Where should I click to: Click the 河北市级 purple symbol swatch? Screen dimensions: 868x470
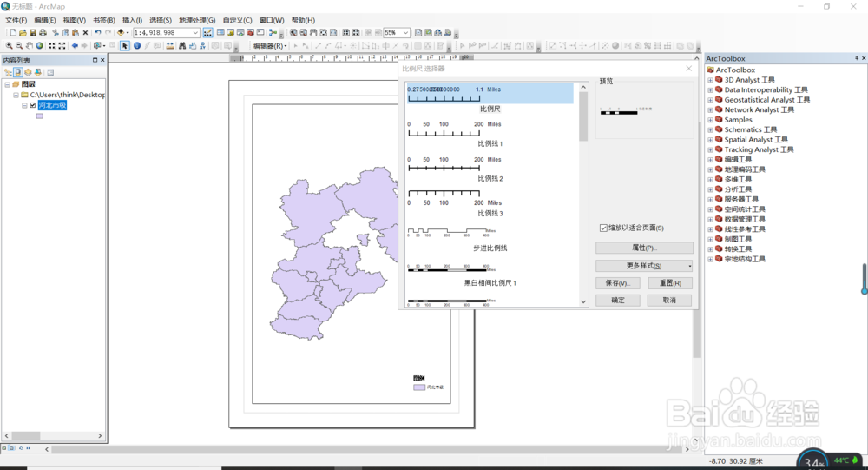tap(39, 116)
